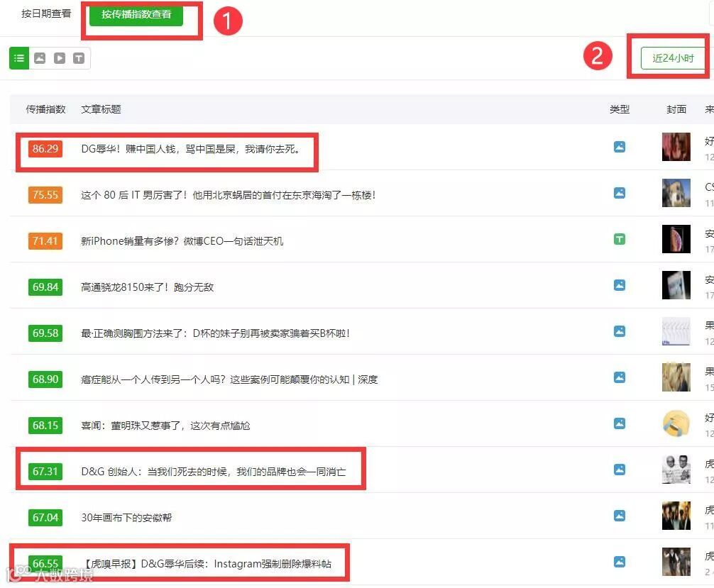Select the 按传播指数查看 tab
The width and height of the screenshot is (714, 588).
click(136, 15)
